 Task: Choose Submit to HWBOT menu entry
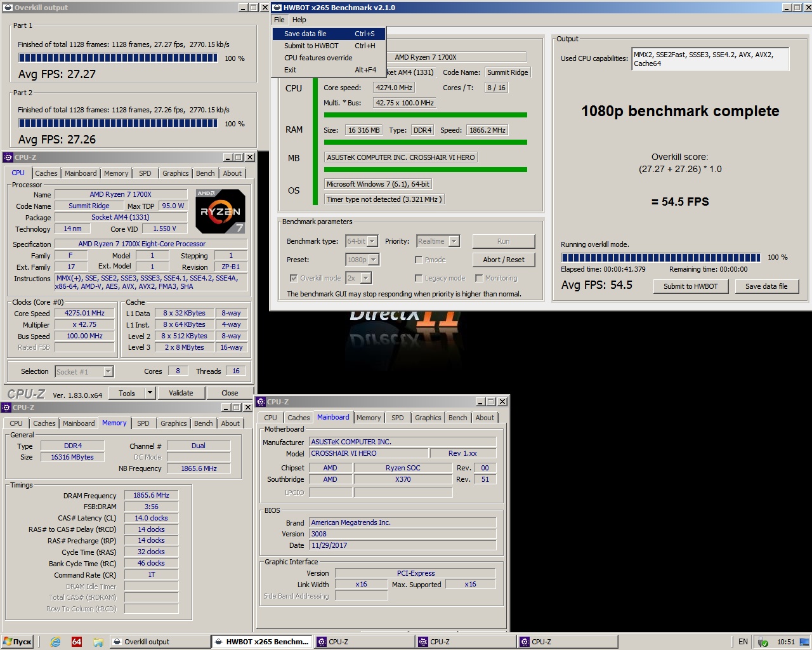point(329,46)
